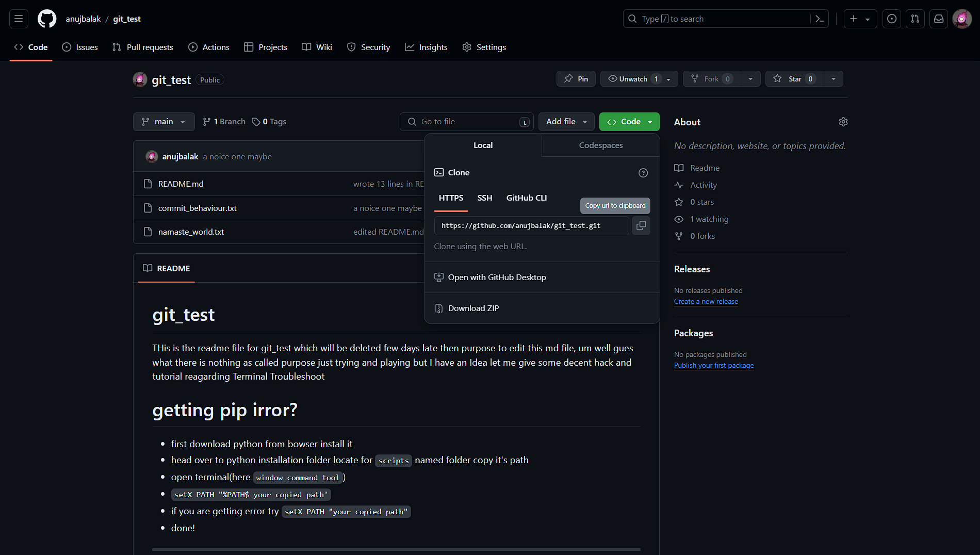The width and height of the screenshot is (980, 555).
Task: Open anujbalak commit author link
Action: [x=180, y=157]
